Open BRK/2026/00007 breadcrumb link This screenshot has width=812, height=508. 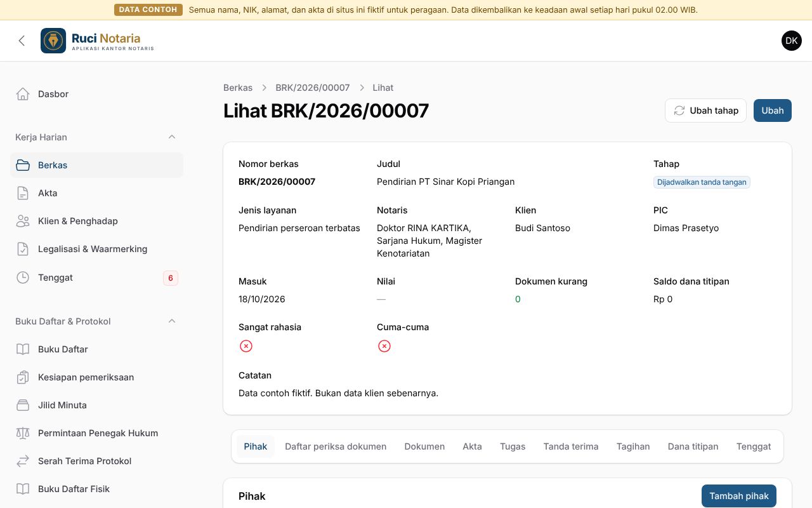point(313,88)
